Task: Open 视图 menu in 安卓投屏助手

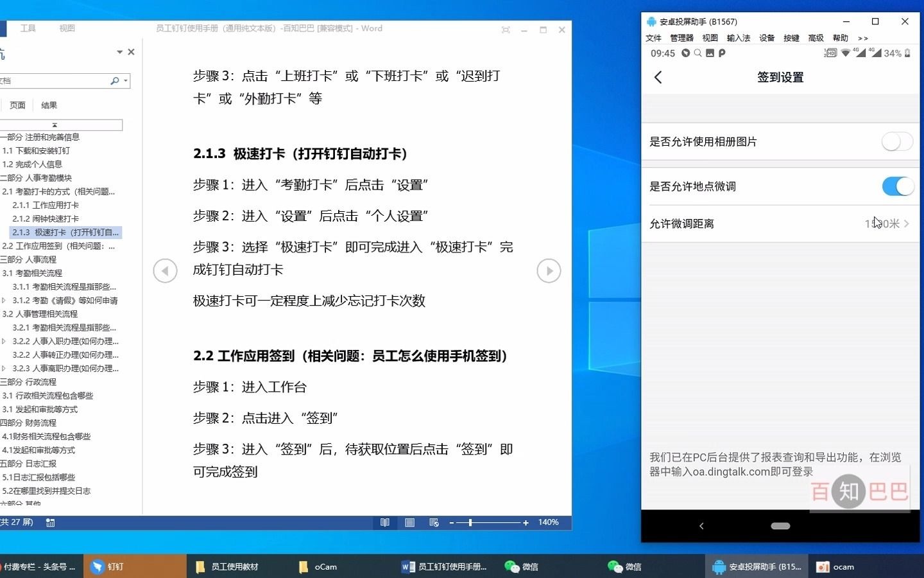Action: tap(710, 39)
